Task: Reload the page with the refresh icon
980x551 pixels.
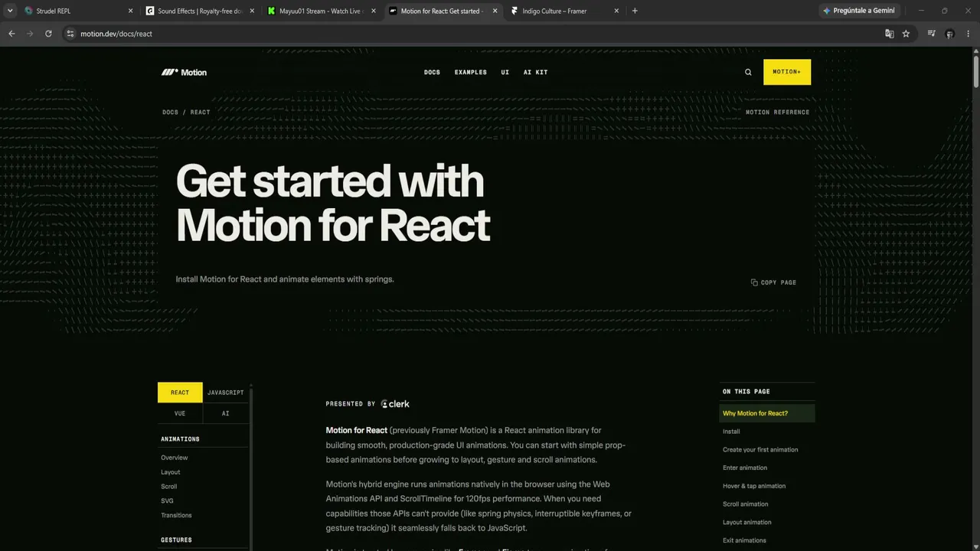Action: 48,34
